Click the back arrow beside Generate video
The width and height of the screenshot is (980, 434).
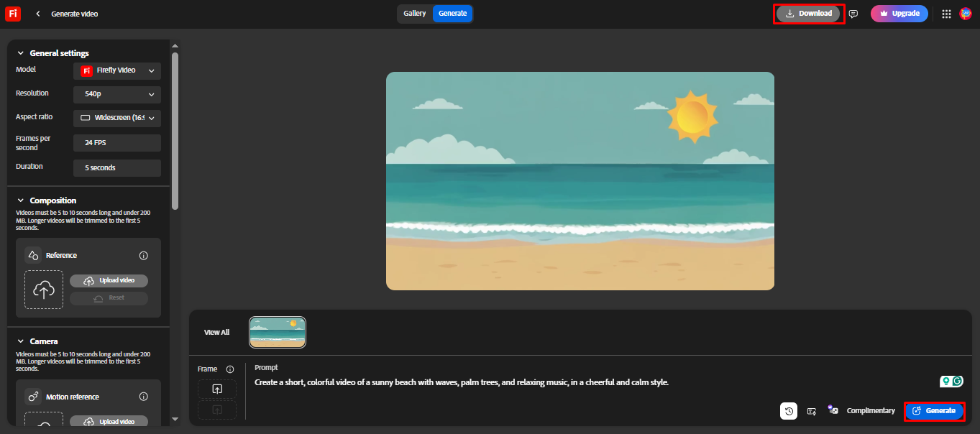37,13
